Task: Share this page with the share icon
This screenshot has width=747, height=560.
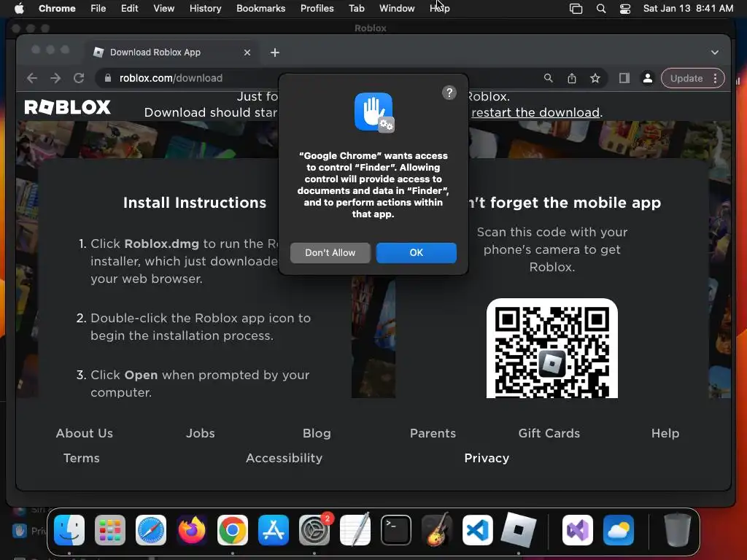Action: tap(572, 78)
